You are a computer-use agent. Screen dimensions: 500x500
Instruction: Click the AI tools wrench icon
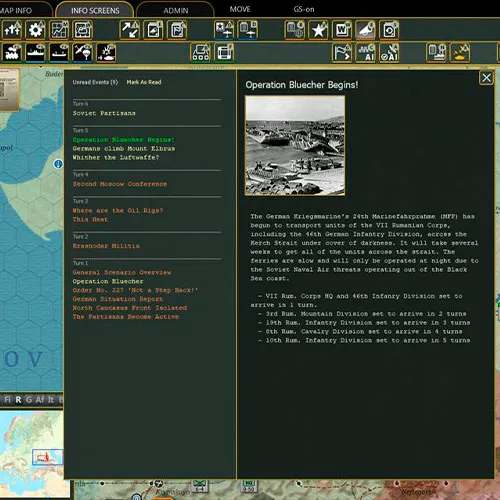(x=389, y=53)
